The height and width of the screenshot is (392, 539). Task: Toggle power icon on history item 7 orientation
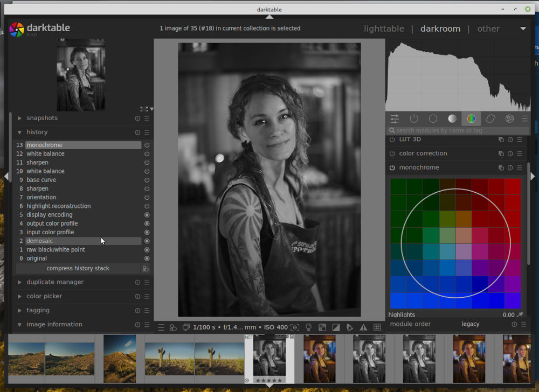[147, 198]
